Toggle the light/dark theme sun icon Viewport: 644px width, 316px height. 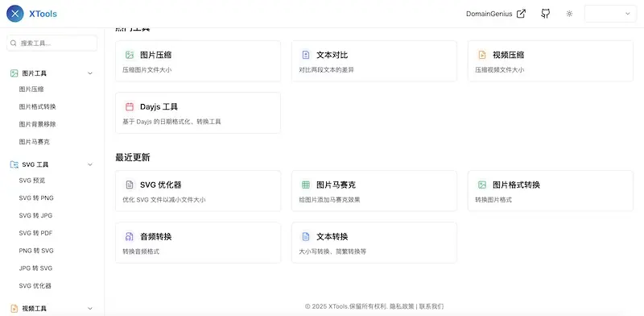coord(569,14)
